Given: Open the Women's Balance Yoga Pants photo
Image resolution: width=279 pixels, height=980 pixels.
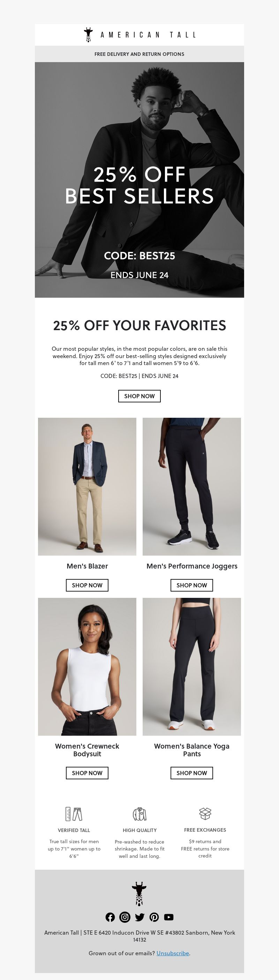Looking at the screenshot, I should (x=191, y=667).
